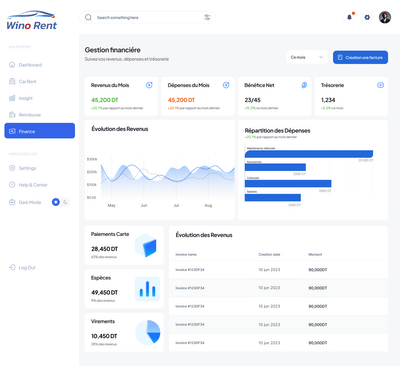Click the Espèces bar chart icon
This screenshot has height=366, width=400.
pyautogui.click(x=147, y=289)
